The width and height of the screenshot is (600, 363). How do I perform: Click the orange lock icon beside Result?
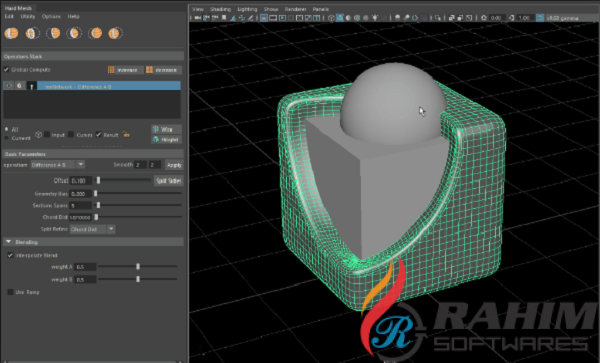[x=126, y=134]
